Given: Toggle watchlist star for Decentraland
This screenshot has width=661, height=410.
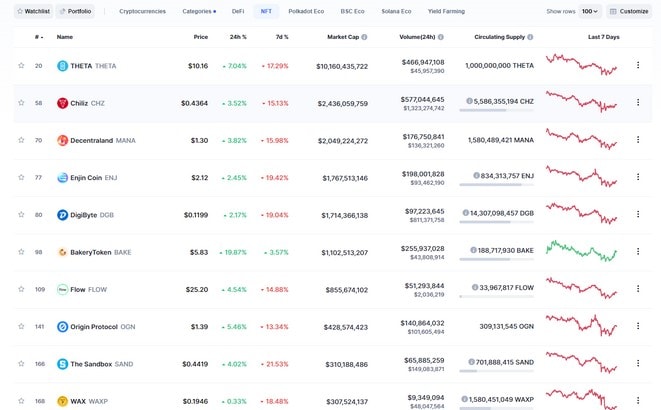Looking at the screenshot, I should (x=21, y=140).
